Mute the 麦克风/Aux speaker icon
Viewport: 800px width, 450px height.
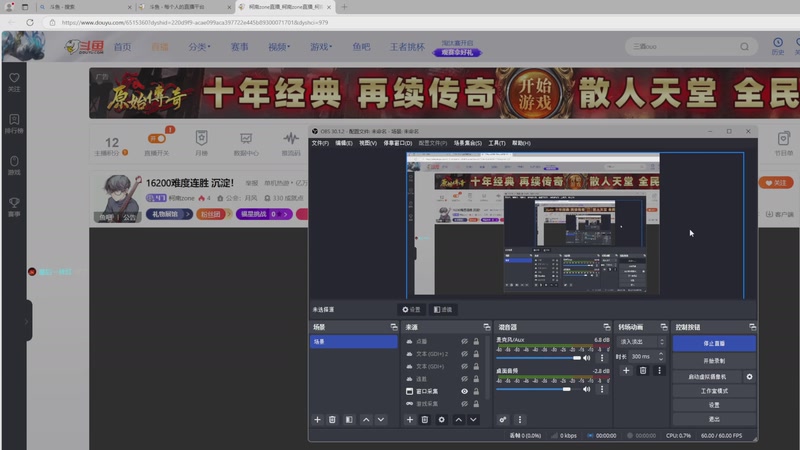(587, 358)
